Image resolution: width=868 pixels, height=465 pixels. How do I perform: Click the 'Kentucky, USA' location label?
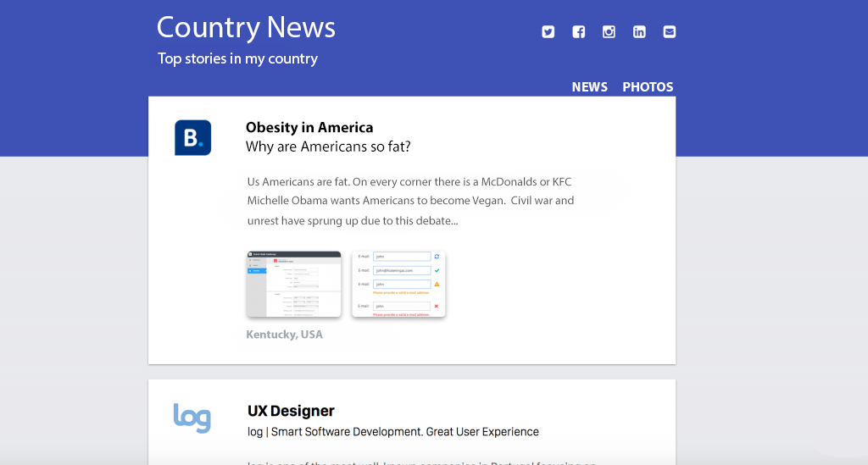pyautogui.click(x=284, y=335)
